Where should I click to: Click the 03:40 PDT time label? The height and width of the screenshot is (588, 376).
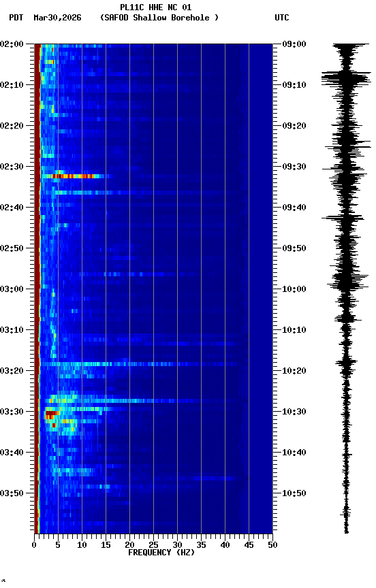12,453
